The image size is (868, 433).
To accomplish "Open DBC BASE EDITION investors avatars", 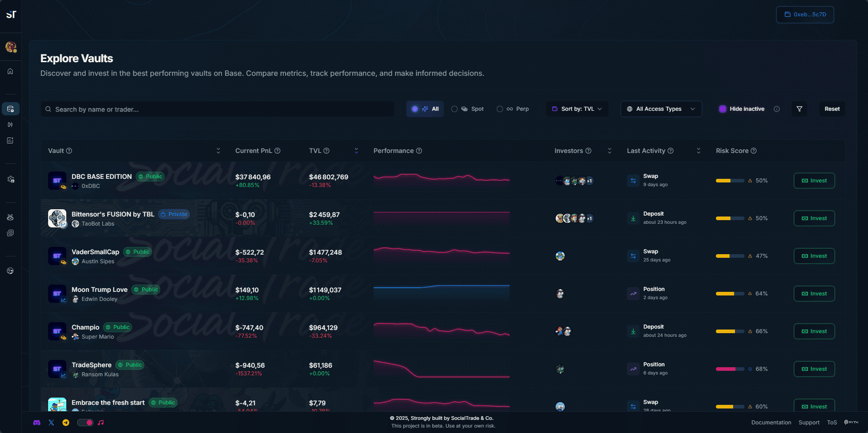I will [574, 181].
